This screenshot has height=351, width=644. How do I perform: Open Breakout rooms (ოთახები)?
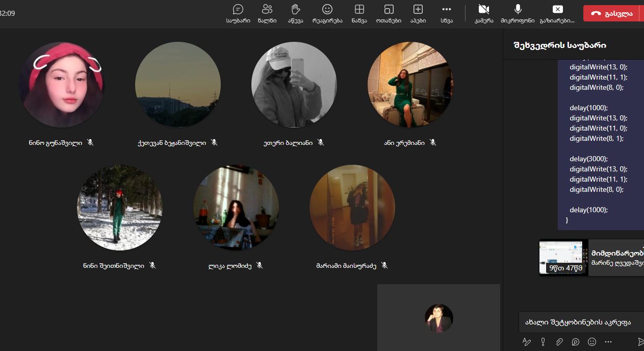click(x=389, y=13)
